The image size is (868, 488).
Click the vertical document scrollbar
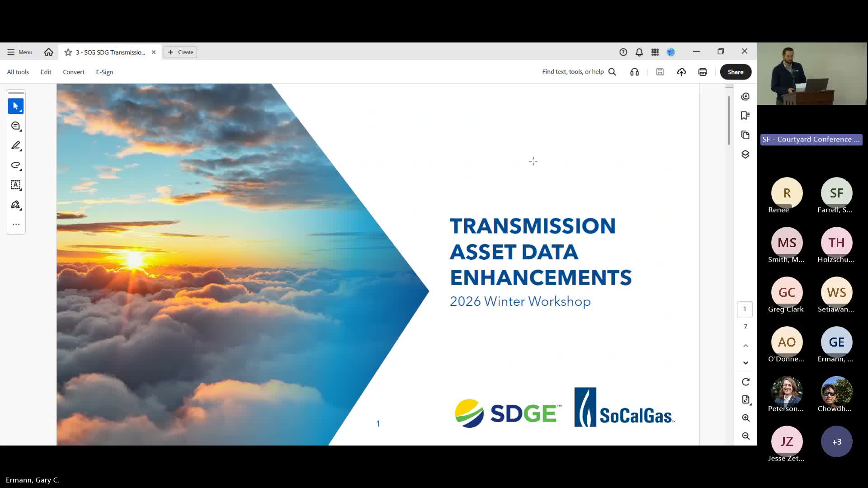729,120
